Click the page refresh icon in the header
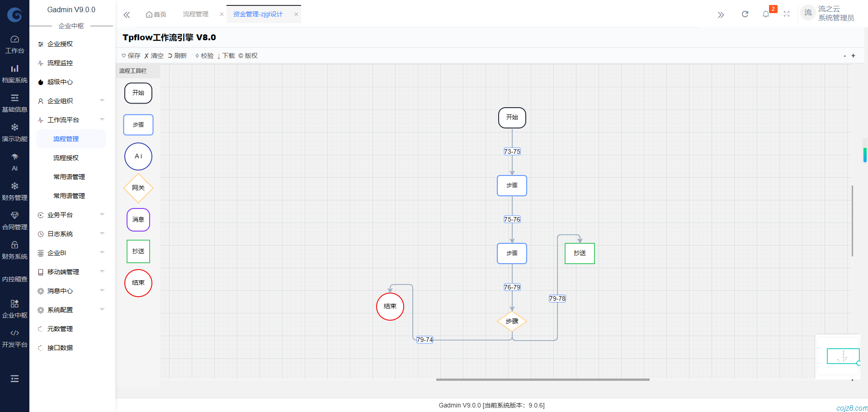Viewport: 868px width, 412px height. pos(745,14)
